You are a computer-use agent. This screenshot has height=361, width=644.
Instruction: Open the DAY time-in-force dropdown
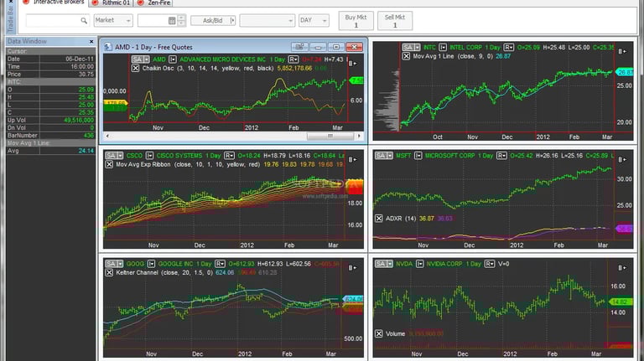tap(314, 20)
